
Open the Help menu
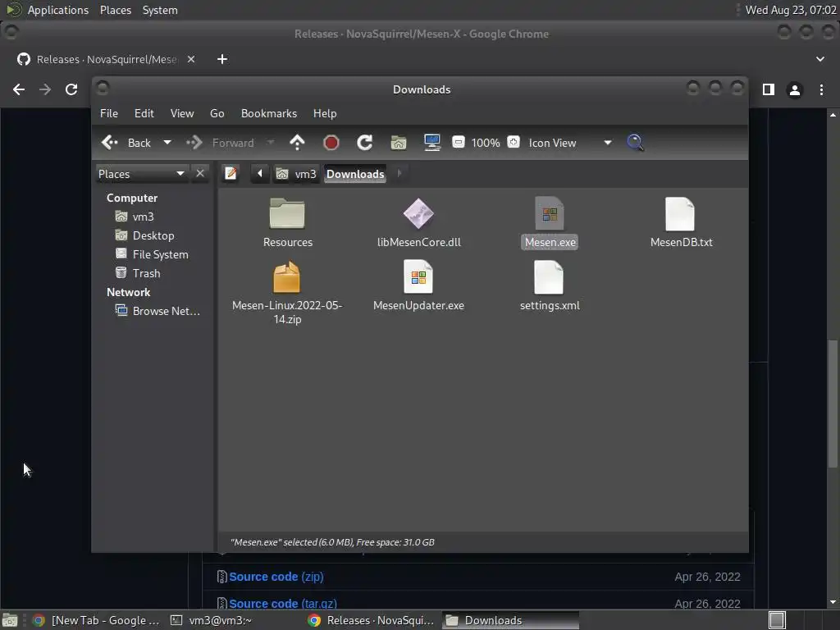tap(325, 113)
